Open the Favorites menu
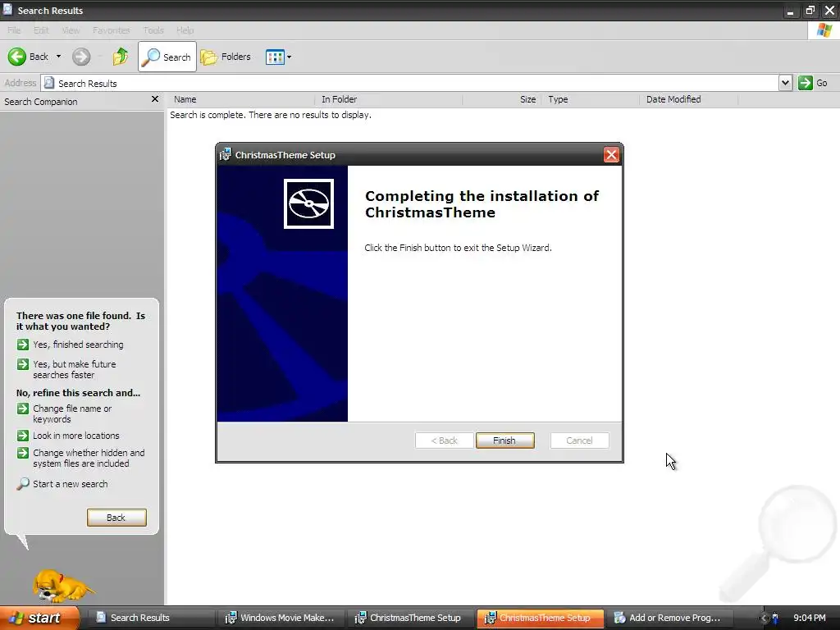This screenshot has width=840, height=630. pos(111,30)
